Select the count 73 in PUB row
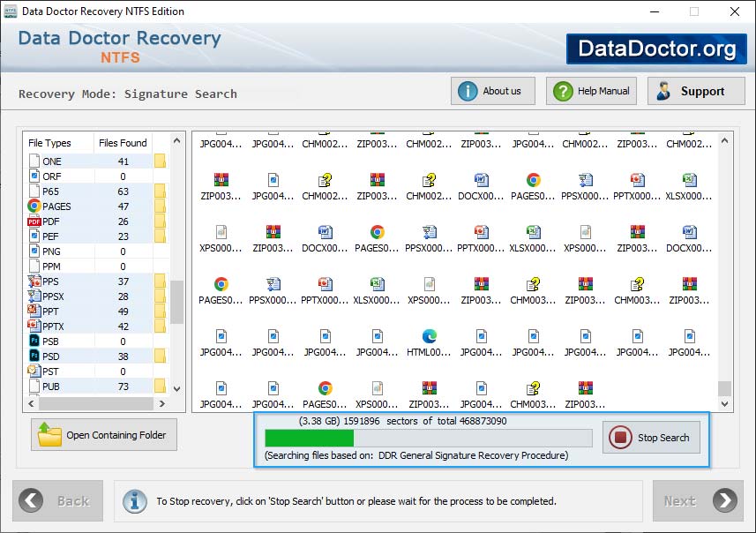756x533 pixels. tap(124, 387)
